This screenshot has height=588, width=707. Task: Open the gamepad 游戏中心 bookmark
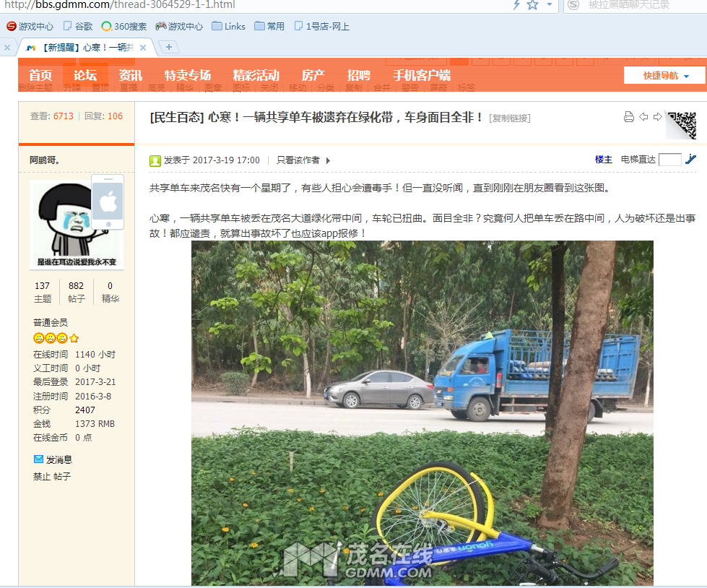(x=179, y=26)
